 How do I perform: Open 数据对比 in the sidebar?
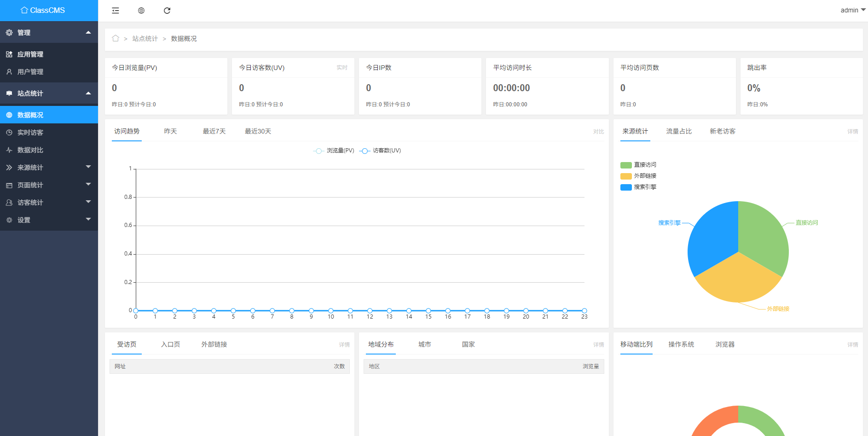click(30, 150)
